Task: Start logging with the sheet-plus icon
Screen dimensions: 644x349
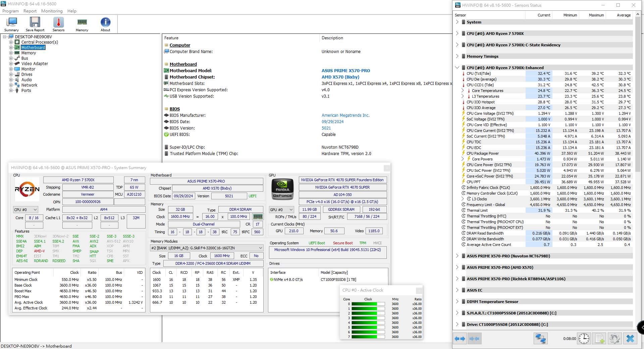Action: coord(599,339)
